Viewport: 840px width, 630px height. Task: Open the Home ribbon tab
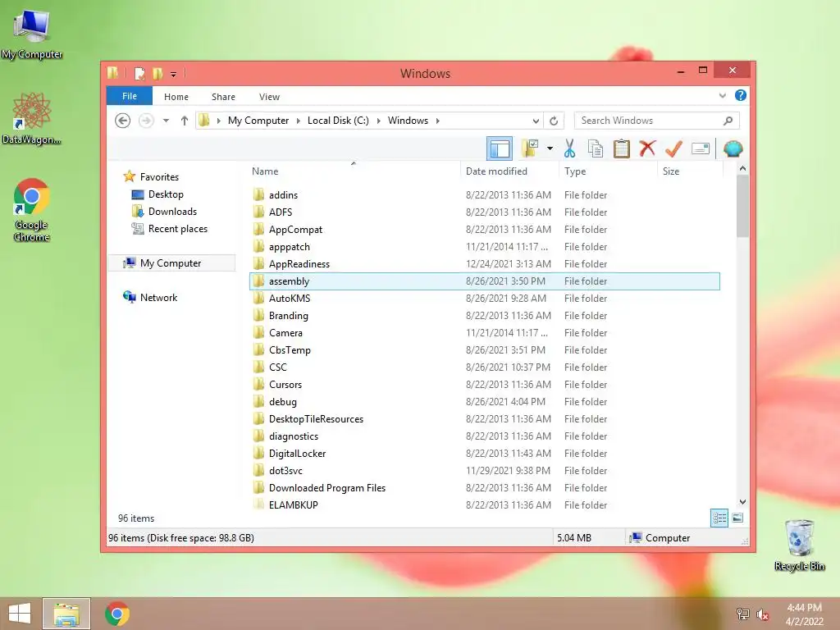pyautogui.click(x=176, y=97)
